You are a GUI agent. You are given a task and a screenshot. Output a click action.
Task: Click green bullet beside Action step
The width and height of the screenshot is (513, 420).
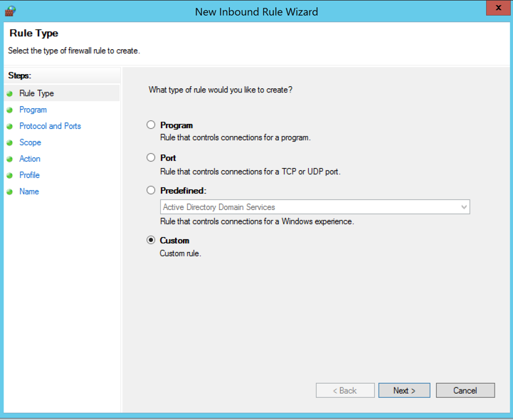pos(10,159)
